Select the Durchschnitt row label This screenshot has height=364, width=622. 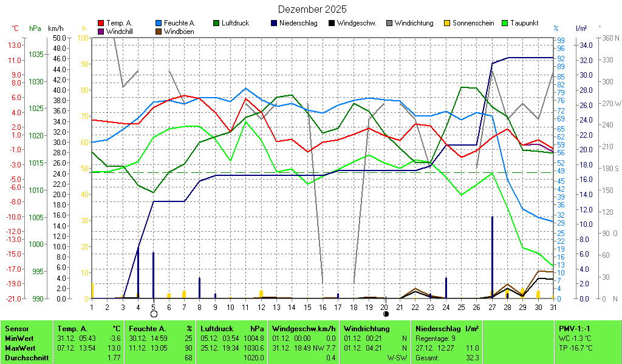[24, 358]
